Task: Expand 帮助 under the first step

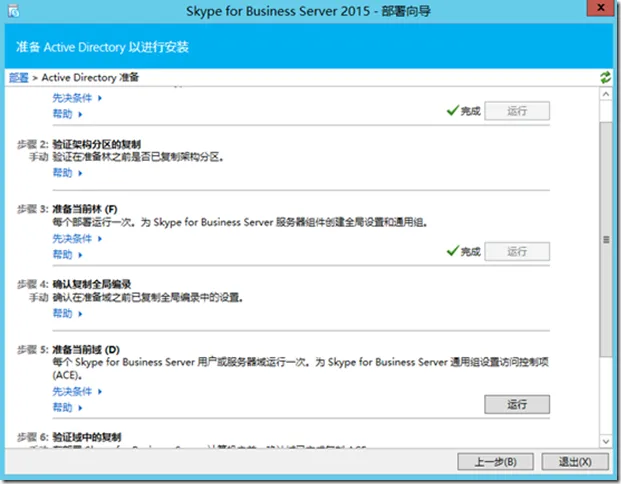Action: point(67,114)
